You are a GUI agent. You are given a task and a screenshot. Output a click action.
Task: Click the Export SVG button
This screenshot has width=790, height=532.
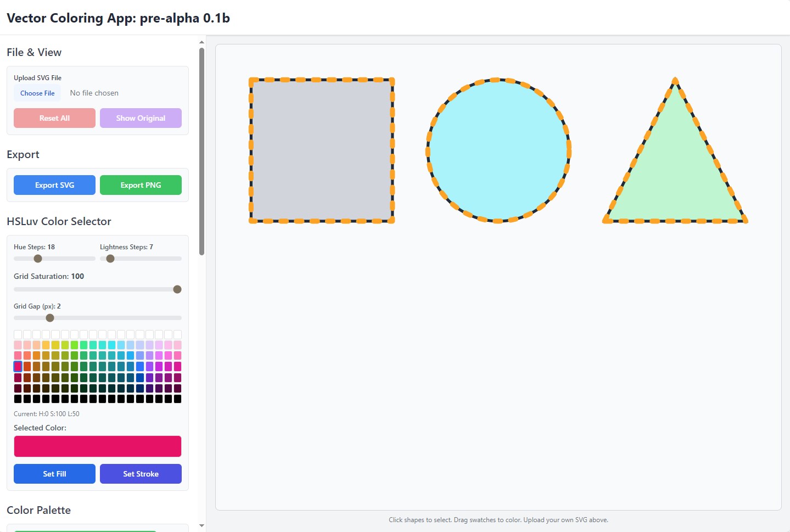tap(54, 185)
